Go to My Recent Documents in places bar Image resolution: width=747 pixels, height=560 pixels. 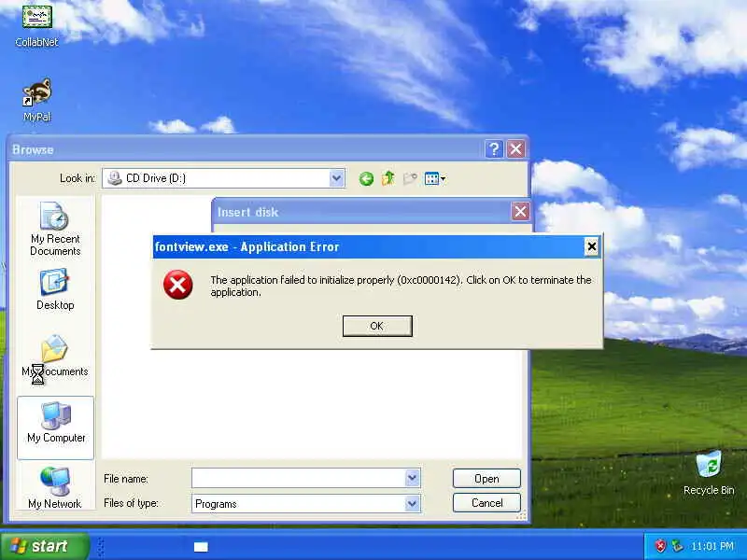pos(55,229)
